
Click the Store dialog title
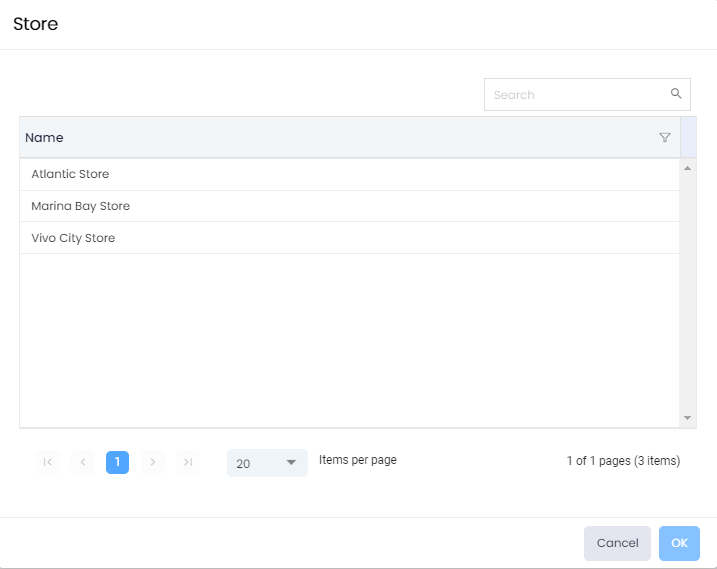pyautogui.click(x=36, y=24)
